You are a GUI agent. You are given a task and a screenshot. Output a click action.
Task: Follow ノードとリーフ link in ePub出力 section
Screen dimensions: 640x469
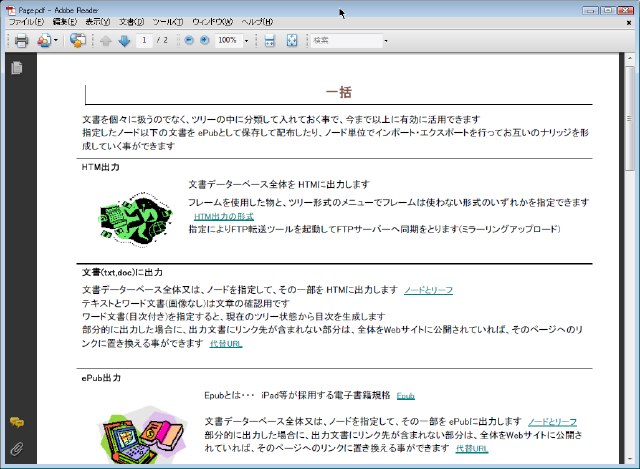552,422
